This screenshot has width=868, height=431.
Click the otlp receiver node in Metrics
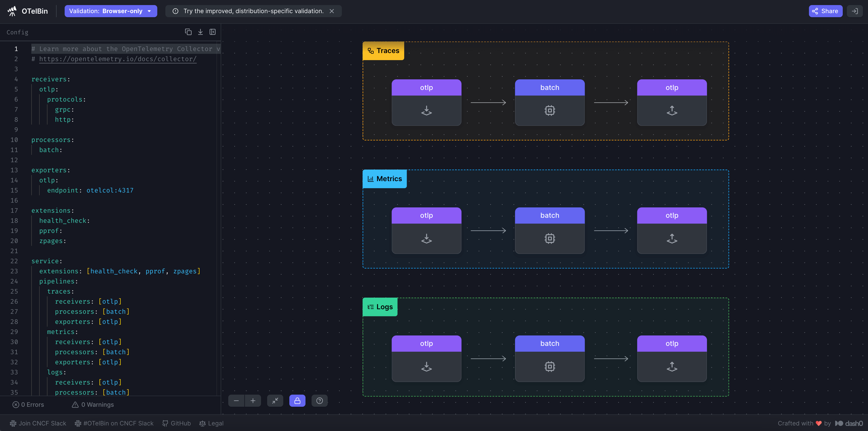coord(426,231)
